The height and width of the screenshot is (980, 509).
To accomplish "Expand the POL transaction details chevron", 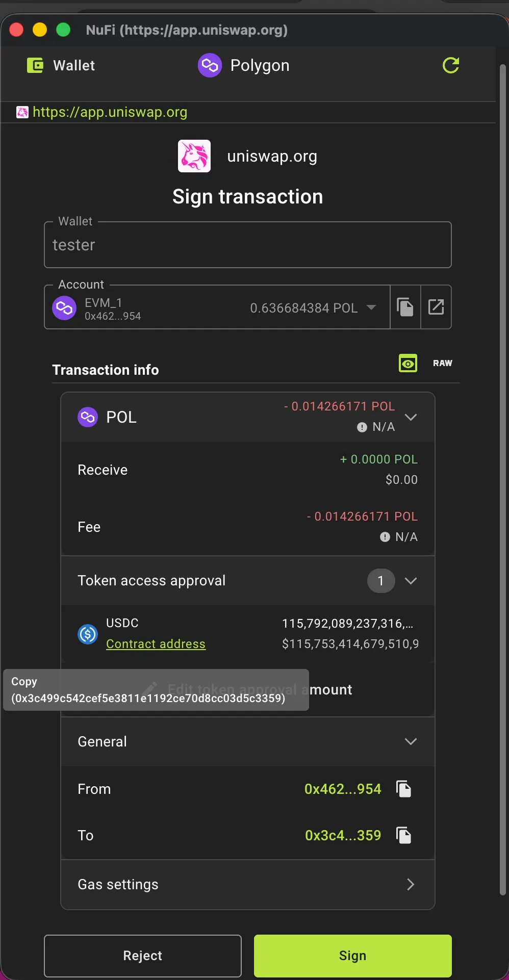I will point(411,417).
